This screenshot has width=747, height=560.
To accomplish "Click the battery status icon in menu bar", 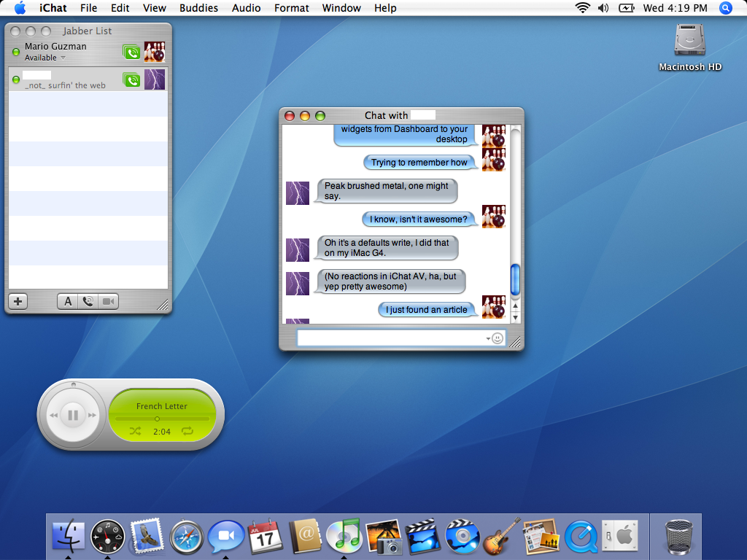I will tap(627, 8).
